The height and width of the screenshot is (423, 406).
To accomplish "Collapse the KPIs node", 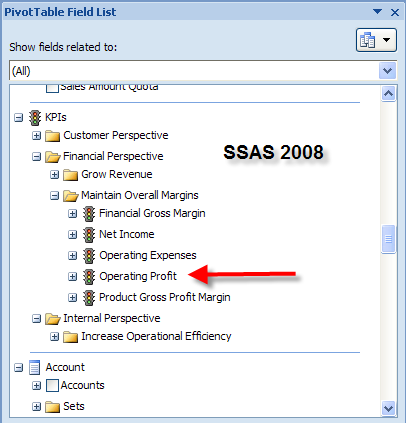I will coord(19,118).
